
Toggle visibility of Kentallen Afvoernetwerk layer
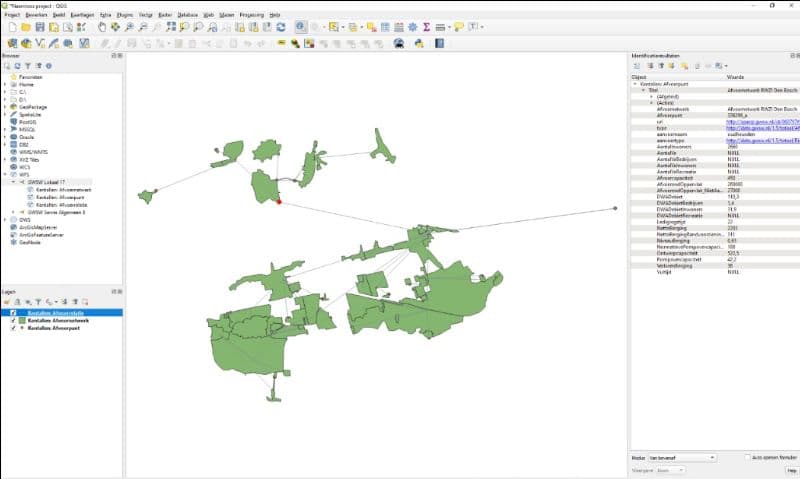pyautogui.click(x=13, y=320)
